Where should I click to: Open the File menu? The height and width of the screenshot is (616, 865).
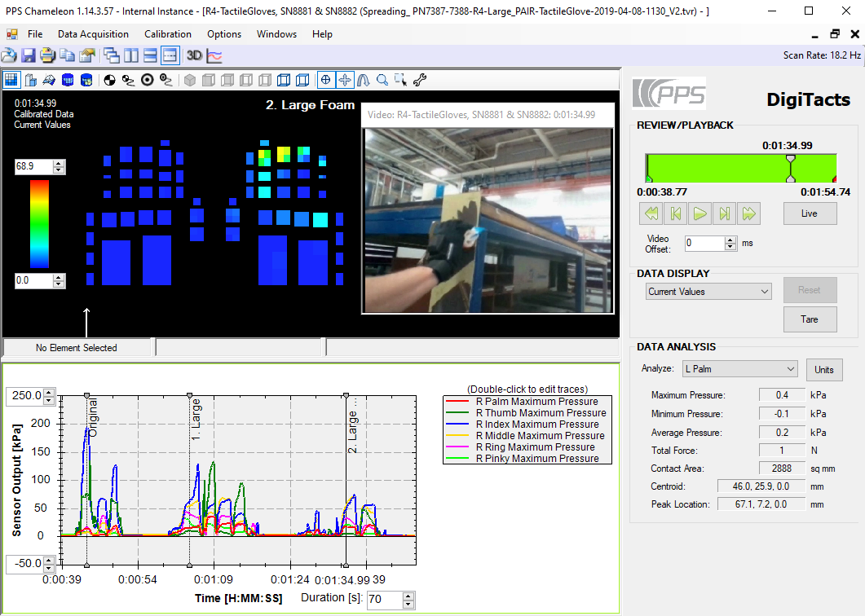coord(35,34)
